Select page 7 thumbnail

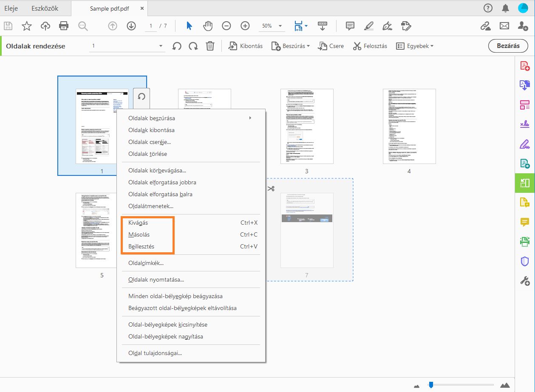(x=307, y=230)
